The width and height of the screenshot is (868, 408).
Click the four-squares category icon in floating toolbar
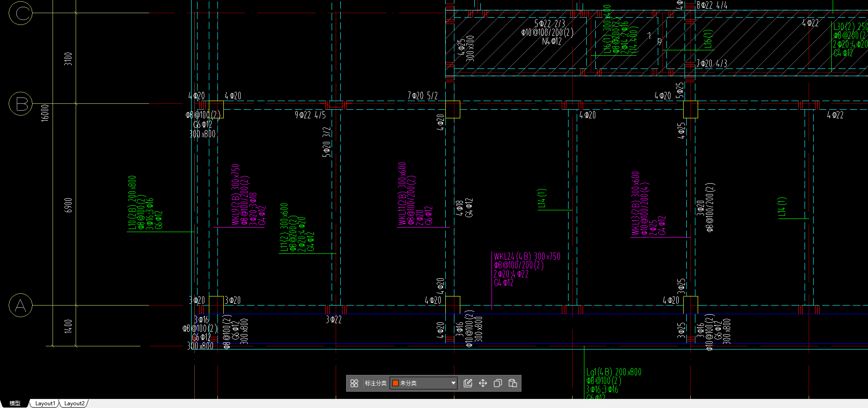354,383
